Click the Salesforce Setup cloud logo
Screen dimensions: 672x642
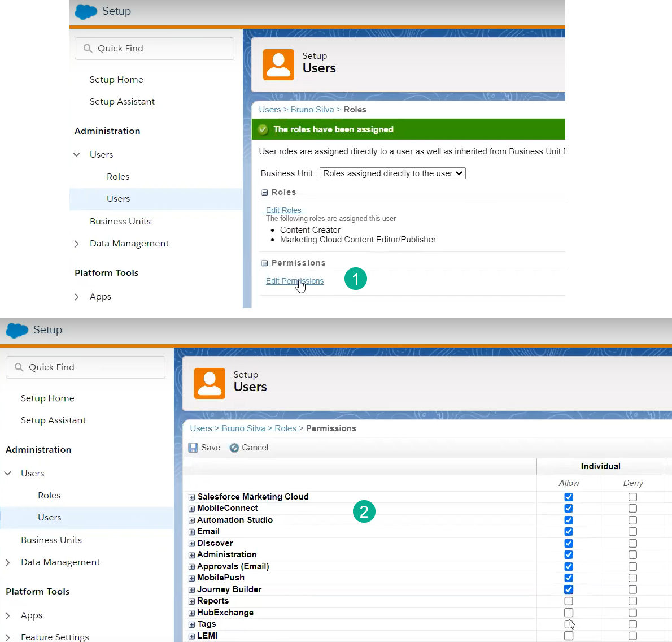coord(16,329)
